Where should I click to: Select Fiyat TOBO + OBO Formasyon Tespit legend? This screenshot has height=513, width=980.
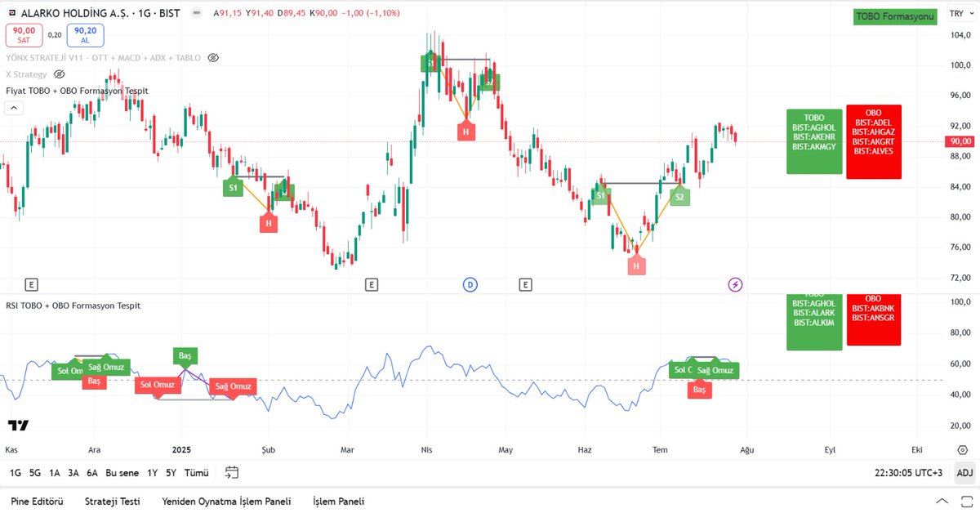tap(77, 91)
